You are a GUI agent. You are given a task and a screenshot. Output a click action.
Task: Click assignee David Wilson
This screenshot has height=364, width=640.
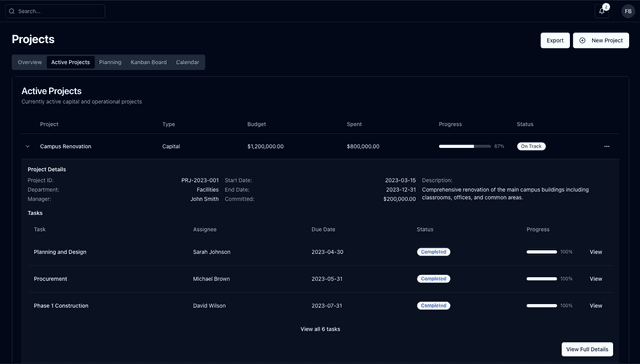pyautogui.click(x=209, y=306)
